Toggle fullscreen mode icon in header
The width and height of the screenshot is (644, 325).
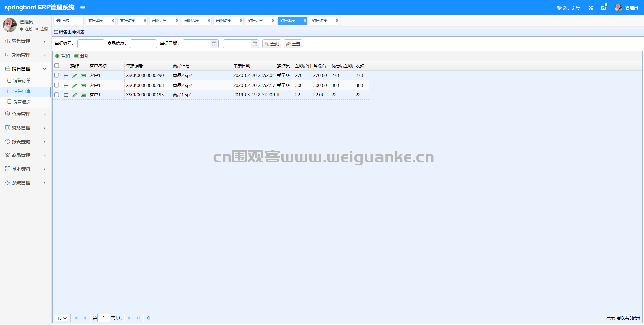[591, 8]
